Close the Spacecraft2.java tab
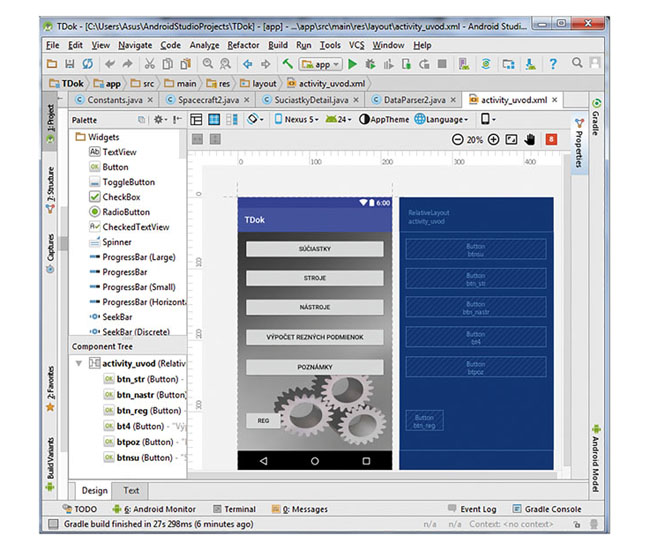650x550 pixels. pyautogui.click(x=247, y=100)
